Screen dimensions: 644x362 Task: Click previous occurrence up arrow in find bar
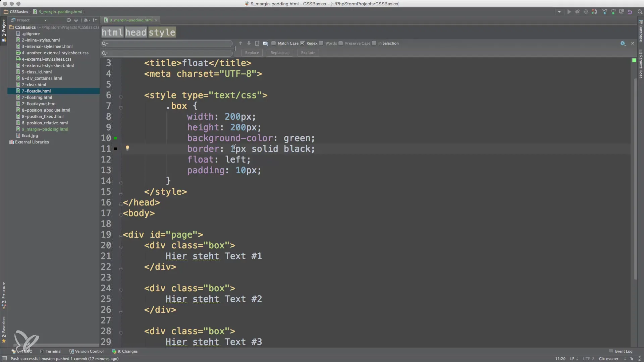(x=240, y=43)
